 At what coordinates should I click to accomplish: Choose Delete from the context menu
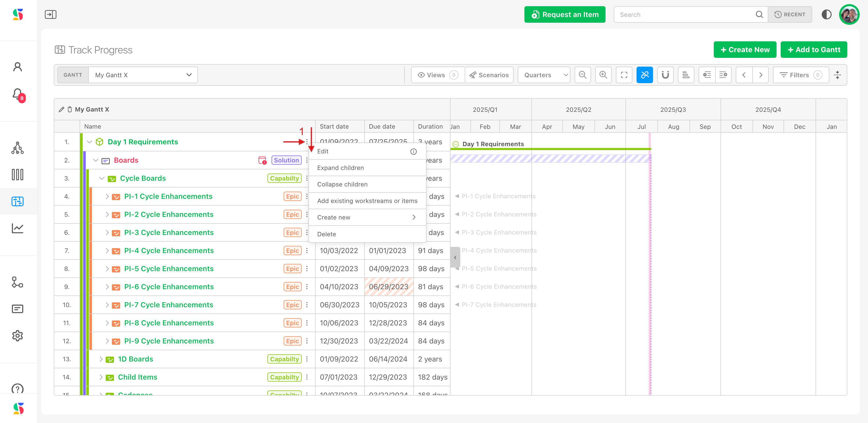click(x=326, y=234)
